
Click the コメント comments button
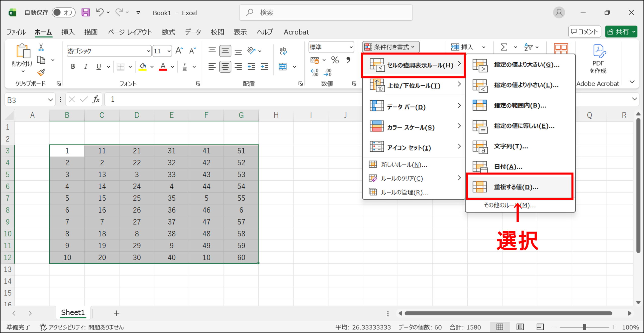coord(585,32)
